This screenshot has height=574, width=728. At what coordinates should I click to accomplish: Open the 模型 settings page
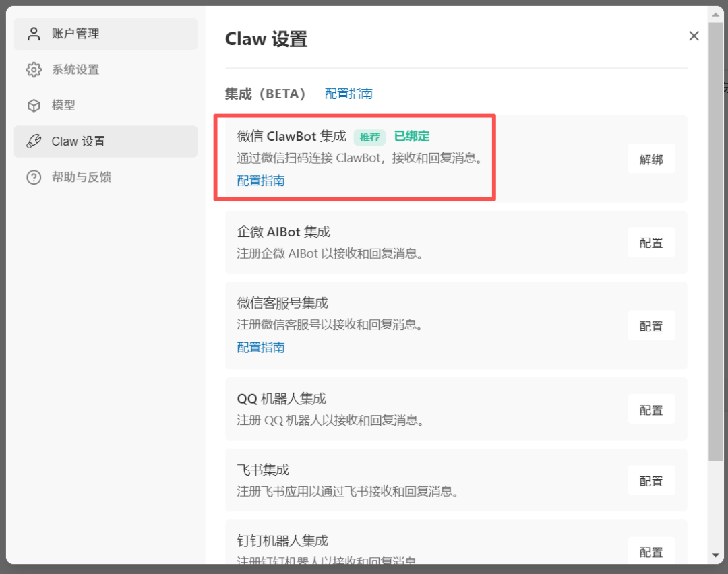click(65, 105)
